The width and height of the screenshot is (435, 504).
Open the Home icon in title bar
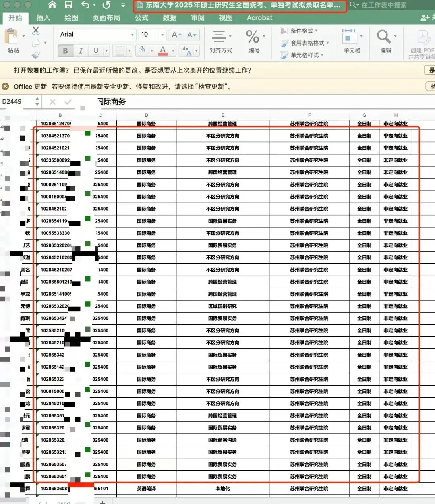(52, 5)
